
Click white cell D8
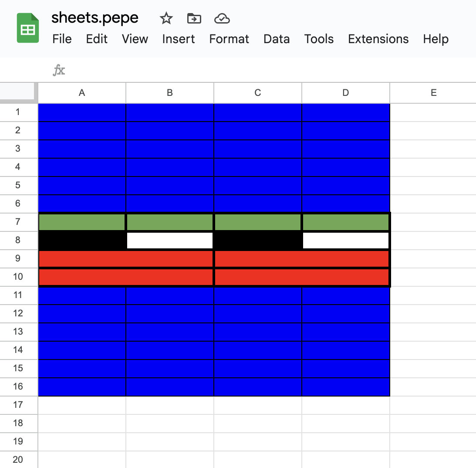tap(346, 240)
